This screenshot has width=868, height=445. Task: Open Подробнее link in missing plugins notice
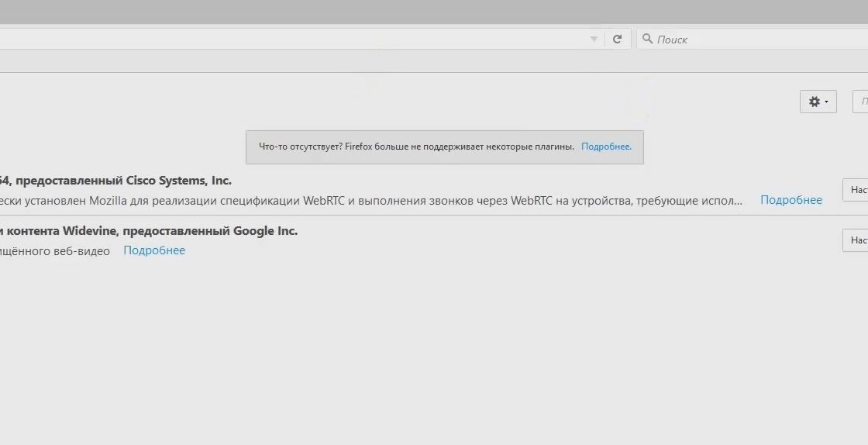pyautogui.click(x=606, y=147)
